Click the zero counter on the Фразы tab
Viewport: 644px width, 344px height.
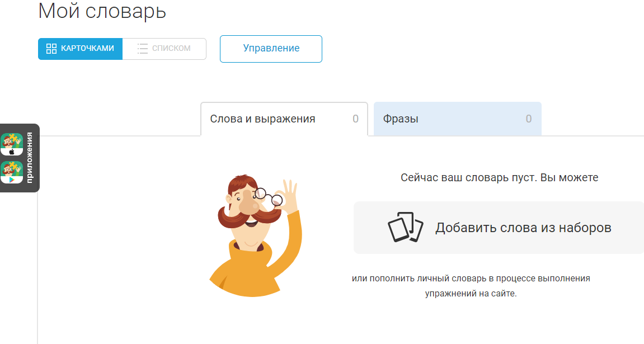529,119
